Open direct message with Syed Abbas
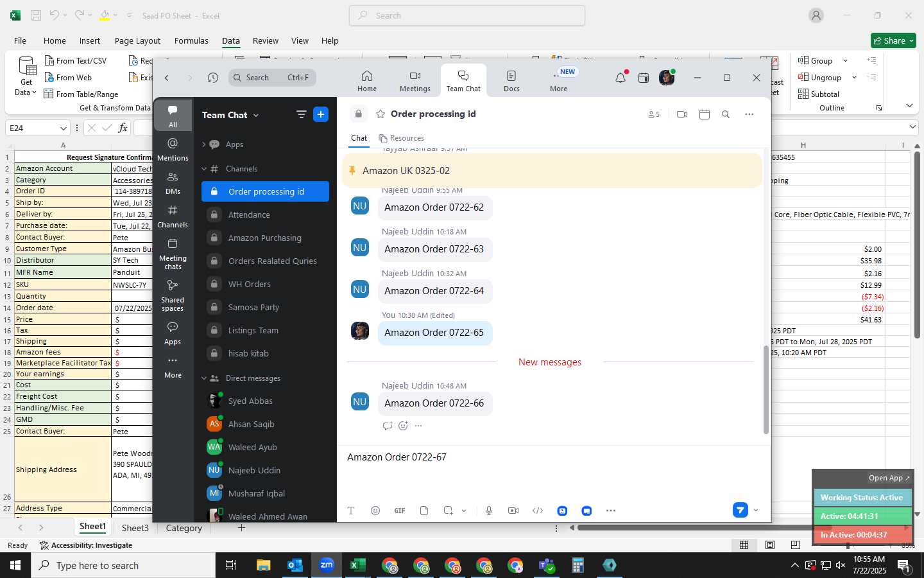Image resolution: width=924 pixels, height=578 pixels. pyautogui.click(x=265, y=401)
